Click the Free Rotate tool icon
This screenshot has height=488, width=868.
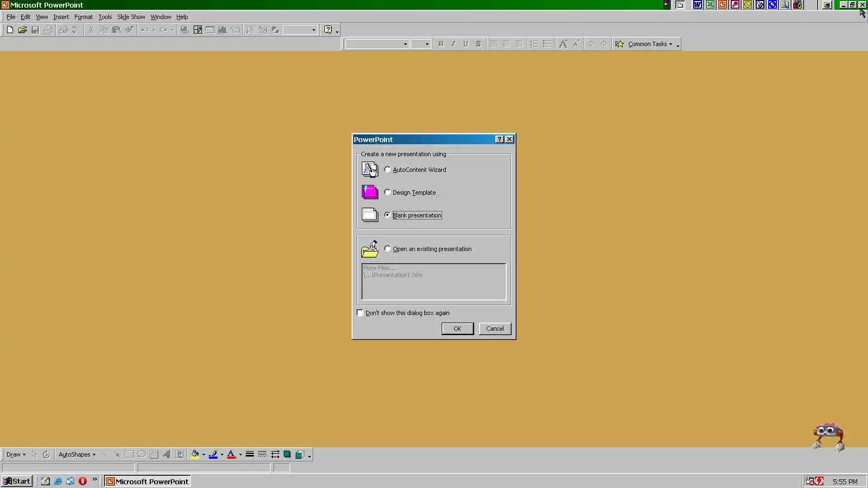[x=46, y=454]
